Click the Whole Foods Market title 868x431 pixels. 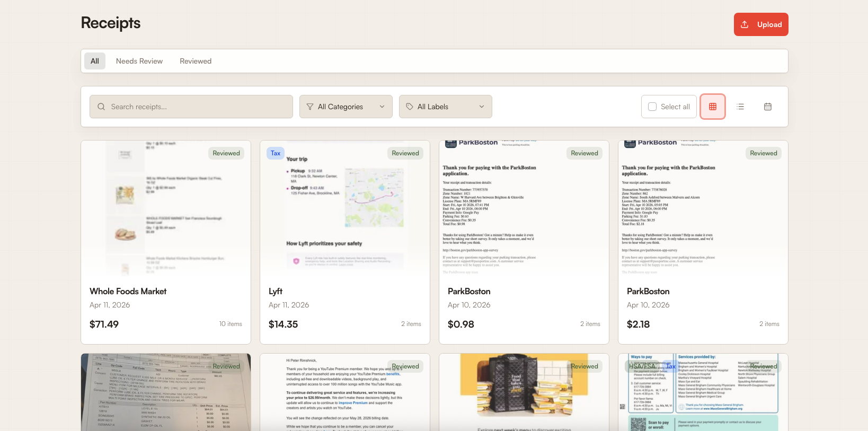point(128,291)
